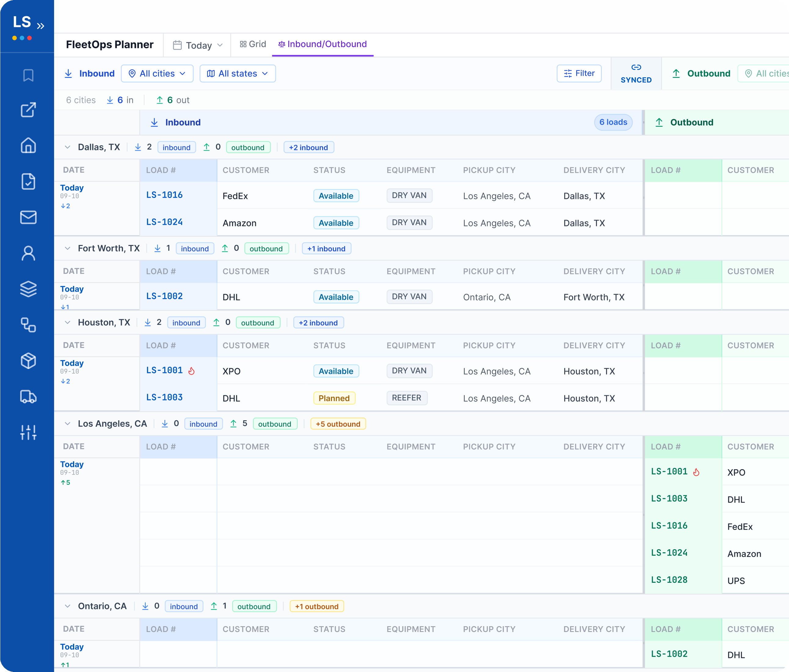Viewport: 789px width, 672px height.
Task: Expand the sidebar with the double-chevron icon
Action: click(x=40, y=26)
